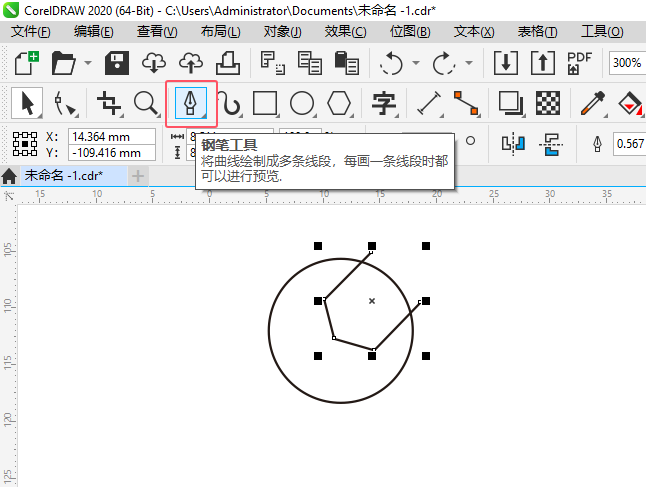Select the Shape node-editing tool
The width and height of the screenshot is (646, 487).
[x=65, y=103]
